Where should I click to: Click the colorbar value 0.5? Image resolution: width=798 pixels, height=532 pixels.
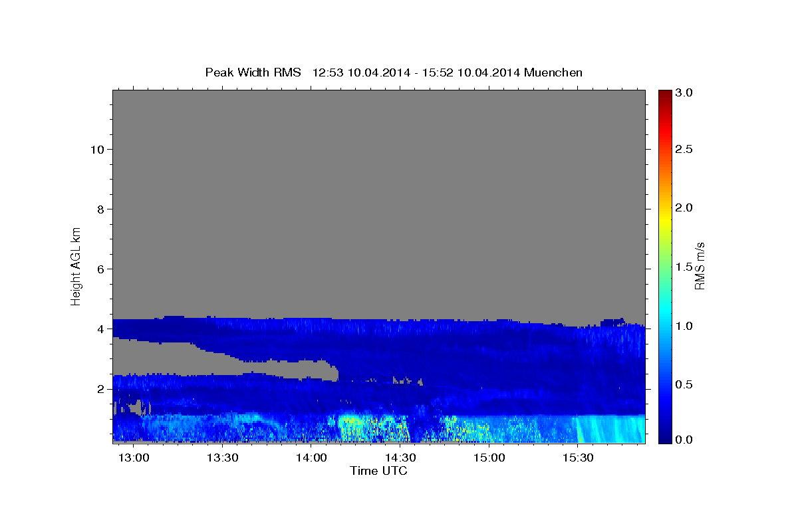pyautogui.click(x=686, y=384)
